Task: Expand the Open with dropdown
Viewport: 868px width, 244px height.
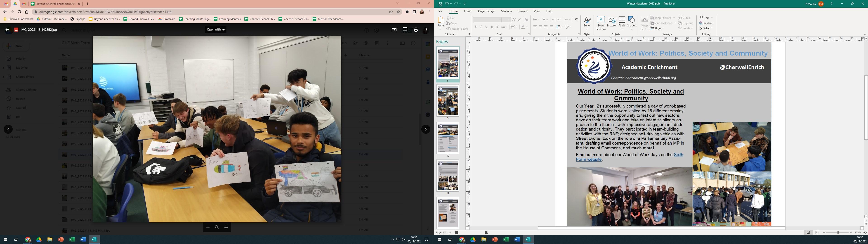Action: click(x=216, y=30)
